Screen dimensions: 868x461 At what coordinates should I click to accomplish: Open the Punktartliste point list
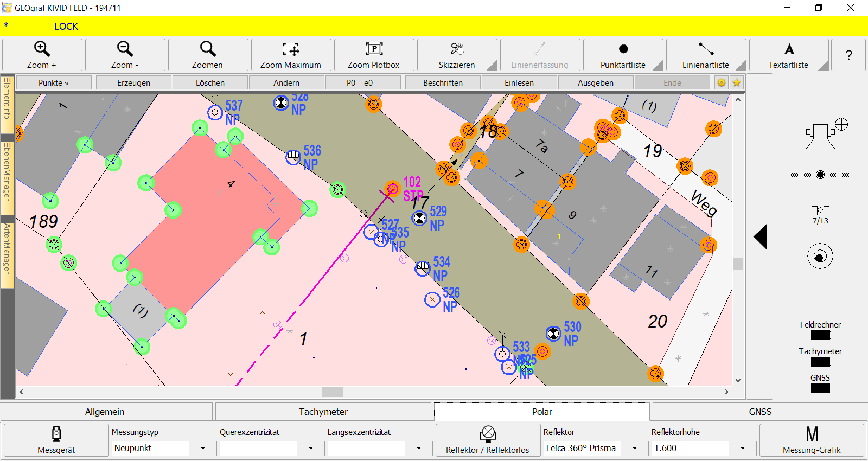coord(623,55)
